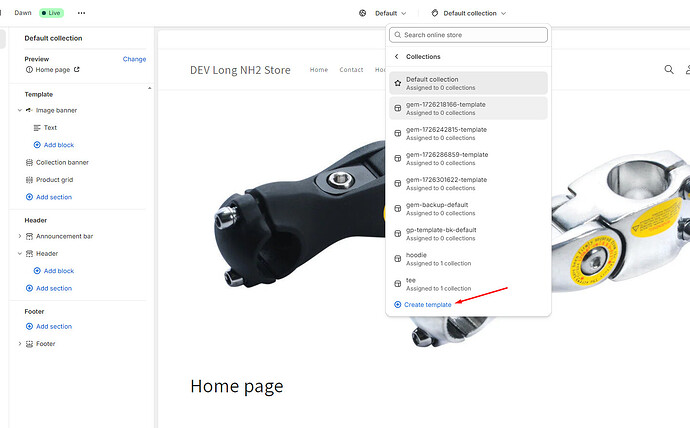This screenshot has height=428, width=690.
Task: Click the Header section icon
Action: (x=29, y=253)
